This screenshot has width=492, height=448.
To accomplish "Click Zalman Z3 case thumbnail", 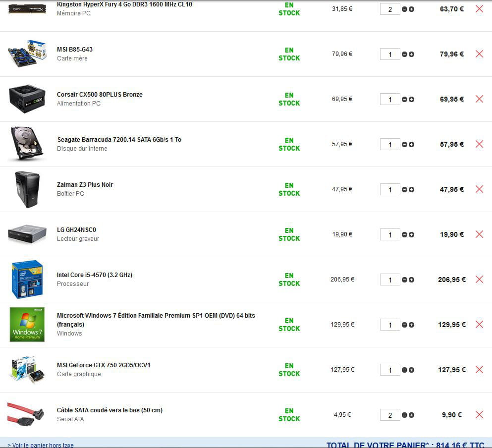I will click(x=27, y=189).
